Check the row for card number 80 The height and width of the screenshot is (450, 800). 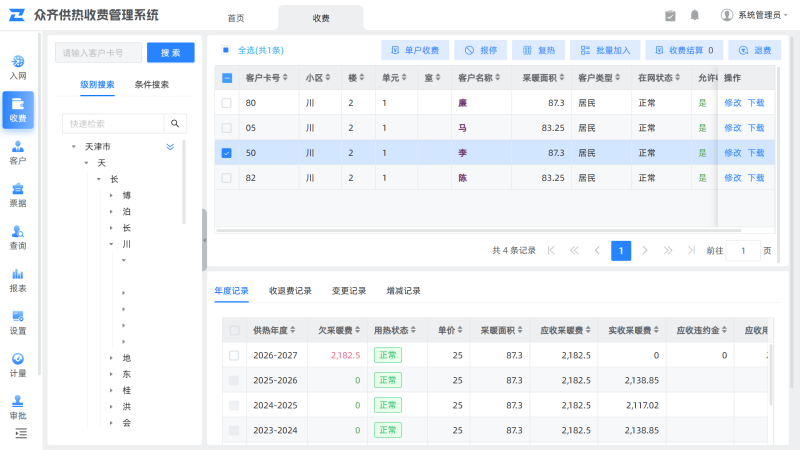[227, 103]
